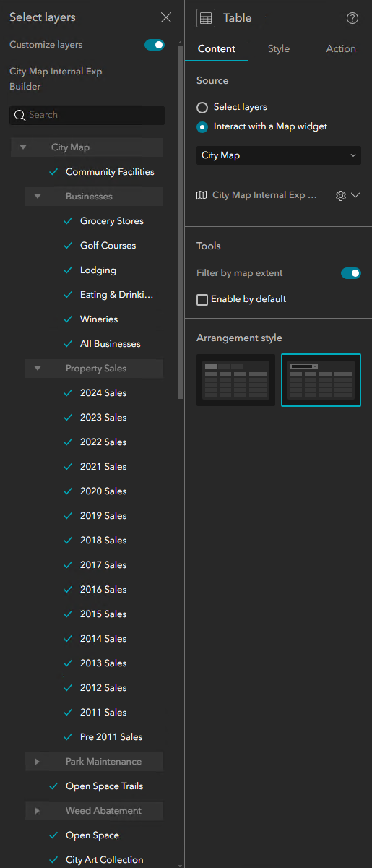Collapse the Businesses group
This screenshot has width=372, height=868.
click(38, 197)
